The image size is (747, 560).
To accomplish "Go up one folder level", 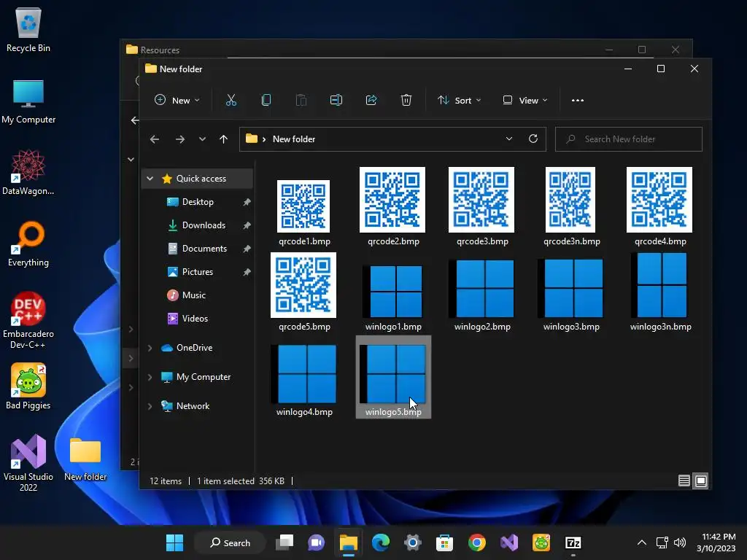I will pos(223,139).
